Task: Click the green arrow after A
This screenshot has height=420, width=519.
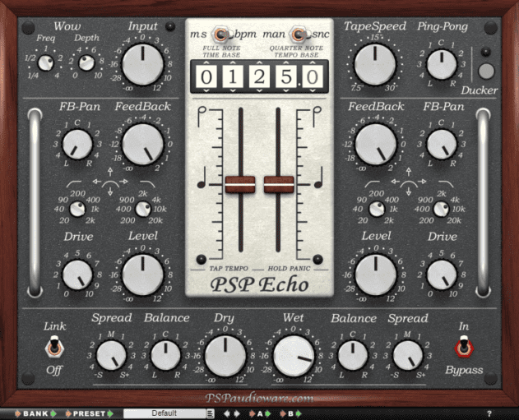Action: [268, 413]
